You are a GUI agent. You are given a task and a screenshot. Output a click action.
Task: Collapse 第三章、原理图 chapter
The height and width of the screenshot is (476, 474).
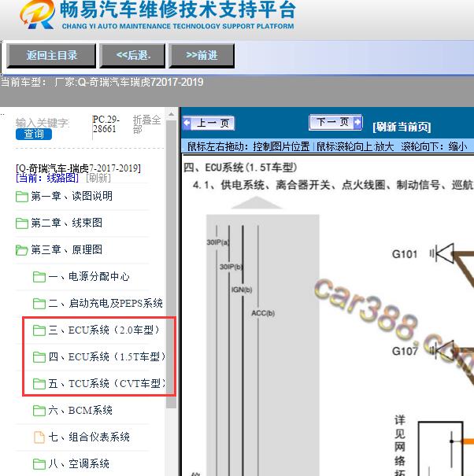coord(66,249)
